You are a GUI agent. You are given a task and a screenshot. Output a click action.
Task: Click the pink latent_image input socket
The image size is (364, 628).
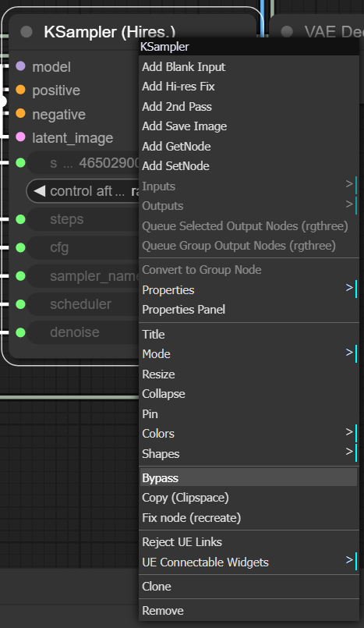tap(20, 137)
